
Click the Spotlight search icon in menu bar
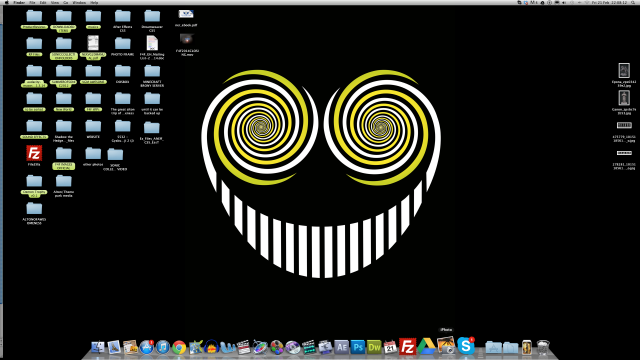click(x=633, y=2)
